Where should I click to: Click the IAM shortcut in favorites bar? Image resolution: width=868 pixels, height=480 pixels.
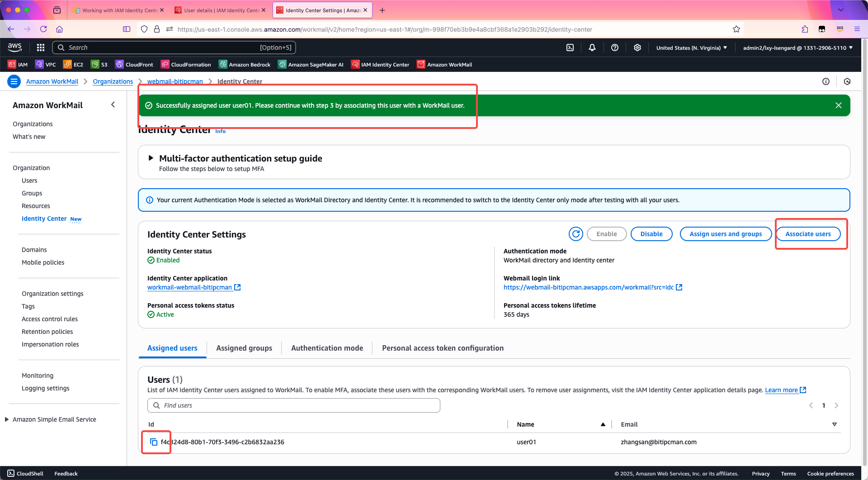[18, 65]
